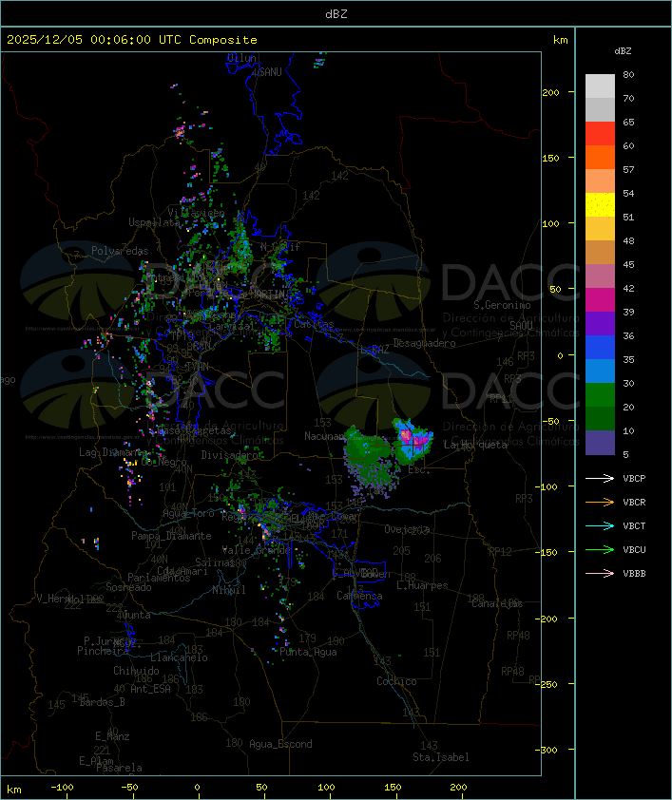The image size is (672, 800).
Task: Select the light gray 80 dBZ legend swatch
Action: [600, 86]
